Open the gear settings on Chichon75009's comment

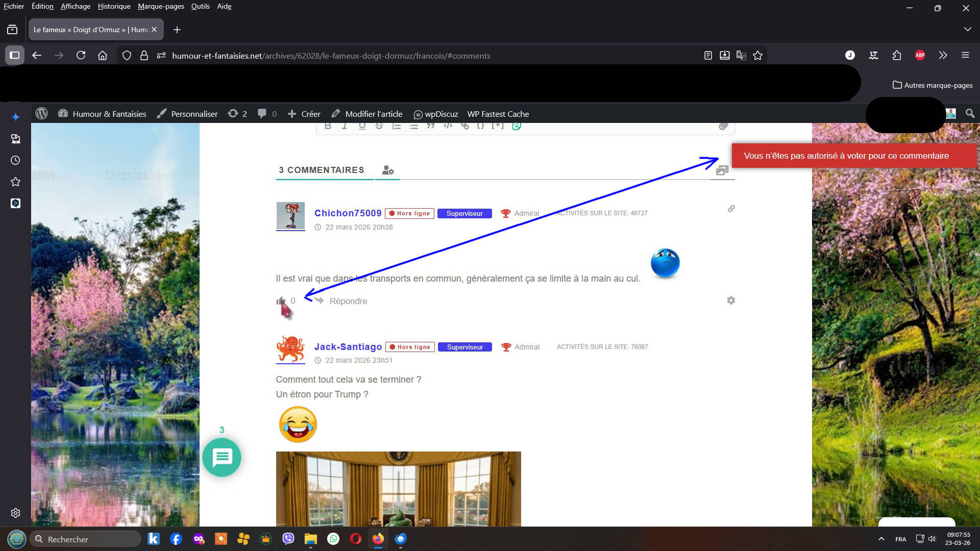pyautogui.click(x=731, y=300)
